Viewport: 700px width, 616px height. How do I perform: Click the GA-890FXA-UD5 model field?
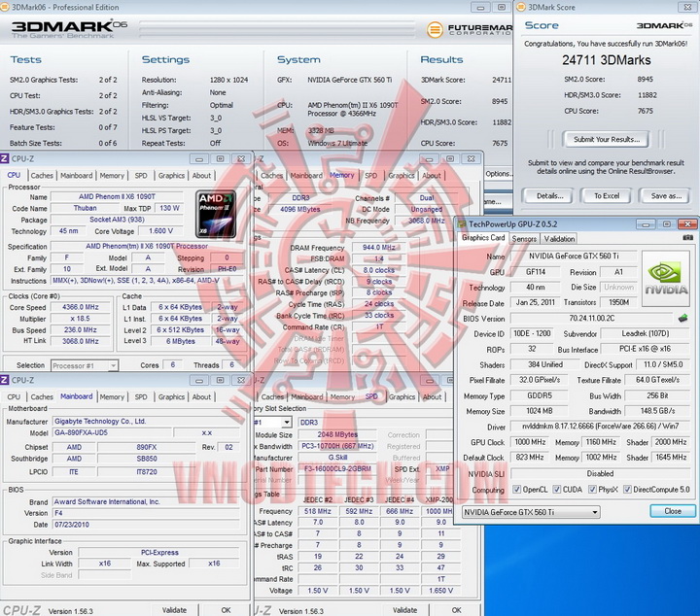click(113, 432)
